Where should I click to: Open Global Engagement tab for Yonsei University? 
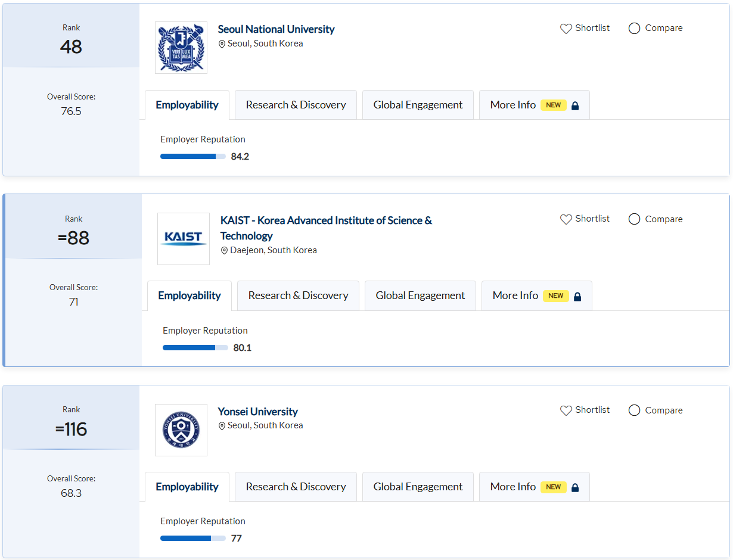(418, 487)
